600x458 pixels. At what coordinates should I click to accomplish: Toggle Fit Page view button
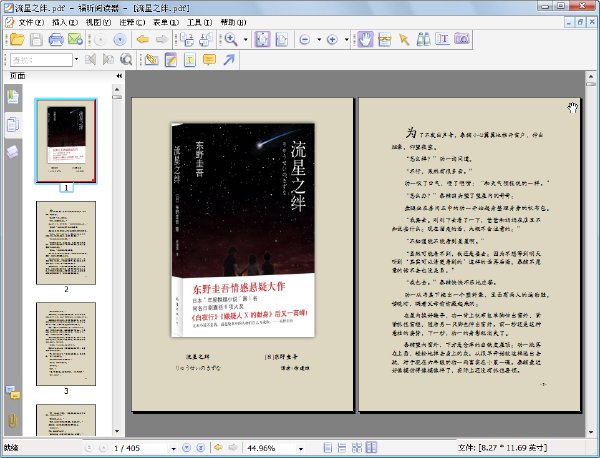coord(262,39)
